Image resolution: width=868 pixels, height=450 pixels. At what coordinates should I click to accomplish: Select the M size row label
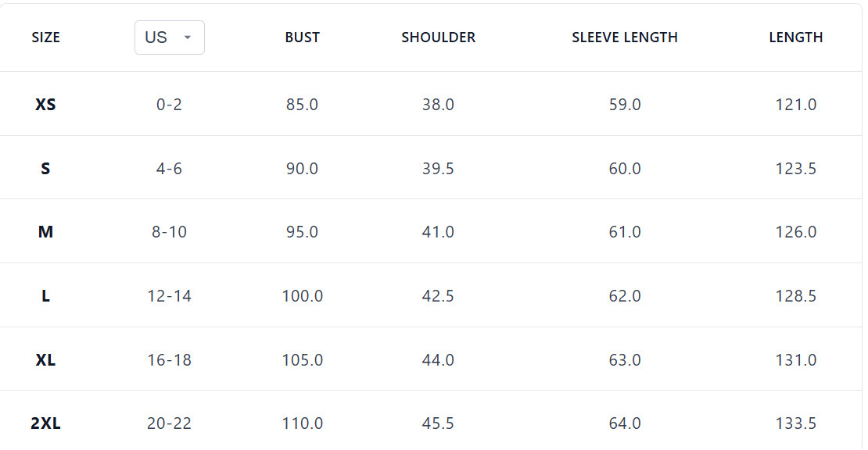tap(45, 232)
